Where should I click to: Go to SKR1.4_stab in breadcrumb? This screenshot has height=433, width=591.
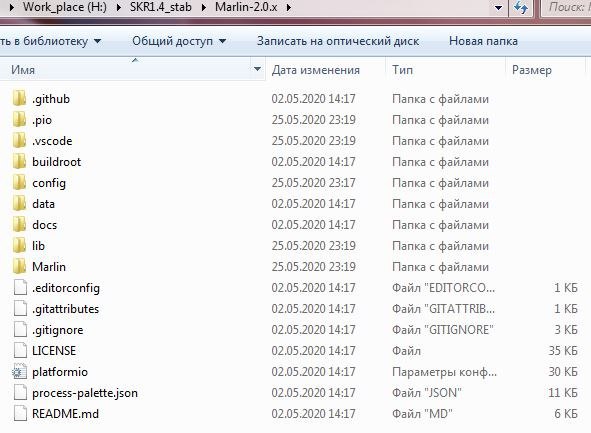tap(161, 7)
